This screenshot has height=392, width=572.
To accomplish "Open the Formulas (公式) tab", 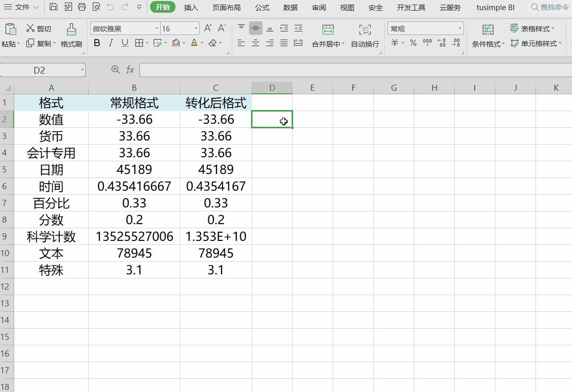I will pos(262,8).
